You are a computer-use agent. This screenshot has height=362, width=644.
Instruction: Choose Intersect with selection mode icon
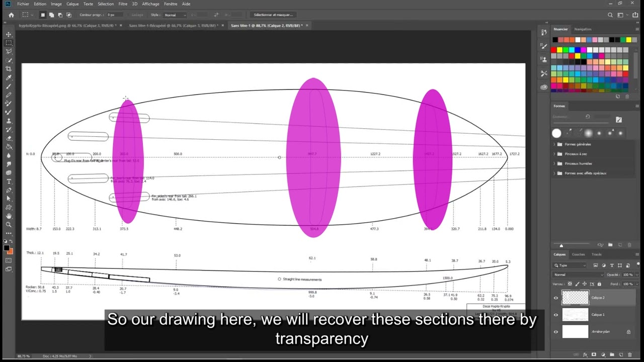click(x=68, y=15)
